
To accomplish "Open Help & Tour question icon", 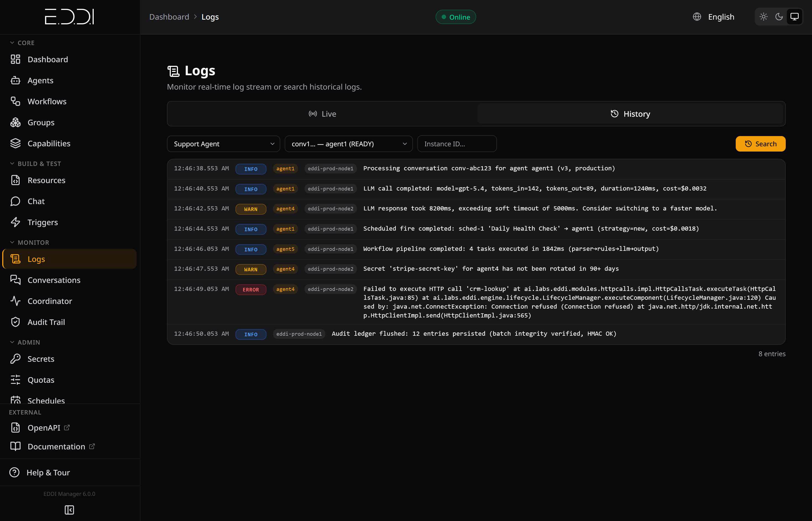I will (15, 472).
